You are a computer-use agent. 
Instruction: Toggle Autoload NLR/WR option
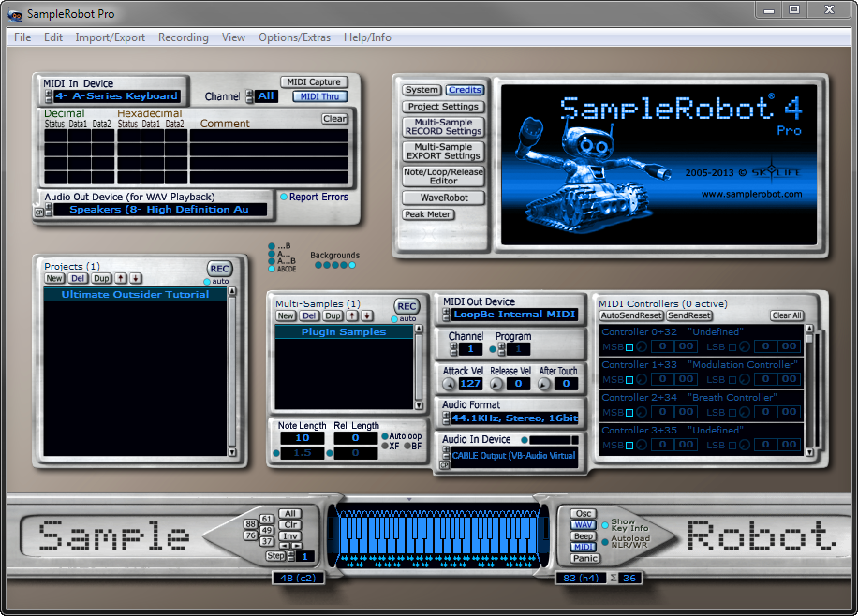[x=605, y=542]
